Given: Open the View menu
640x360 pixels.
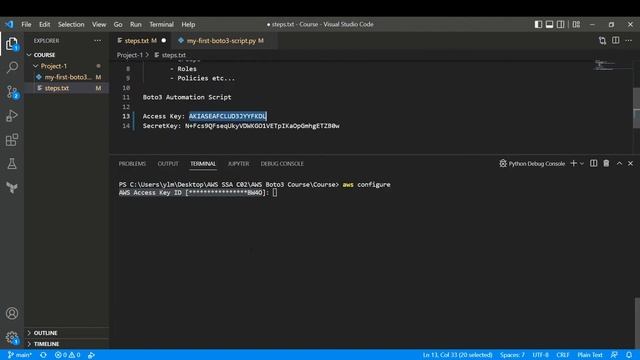Looking at the screenshot, I should click(x=99, y=24).
